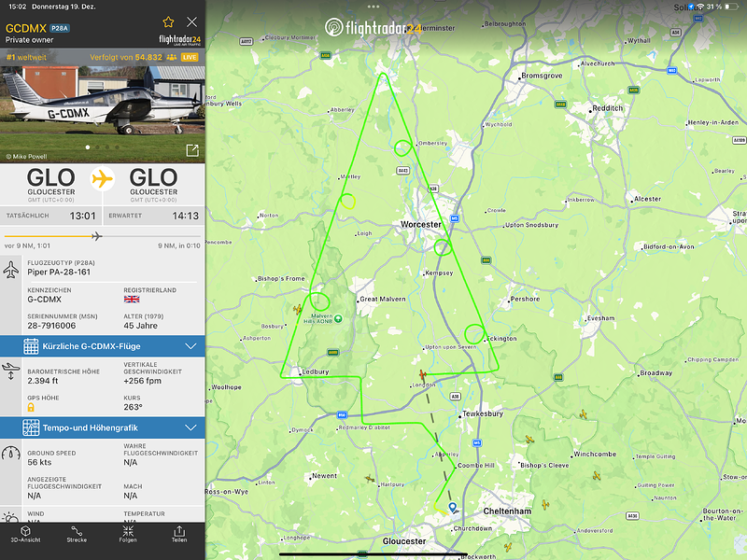Share the flight via Teilen

[179, 534]
